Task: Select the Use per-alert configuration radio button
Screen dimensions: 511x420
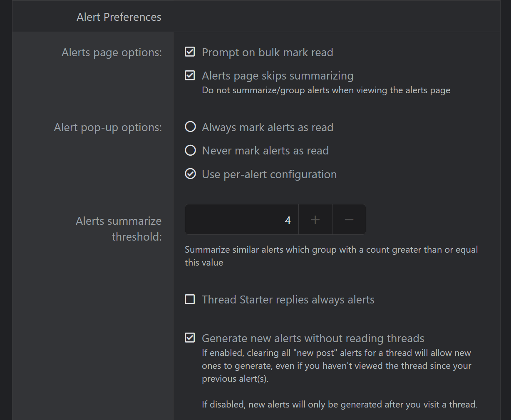Action: [x=190, y=174]
